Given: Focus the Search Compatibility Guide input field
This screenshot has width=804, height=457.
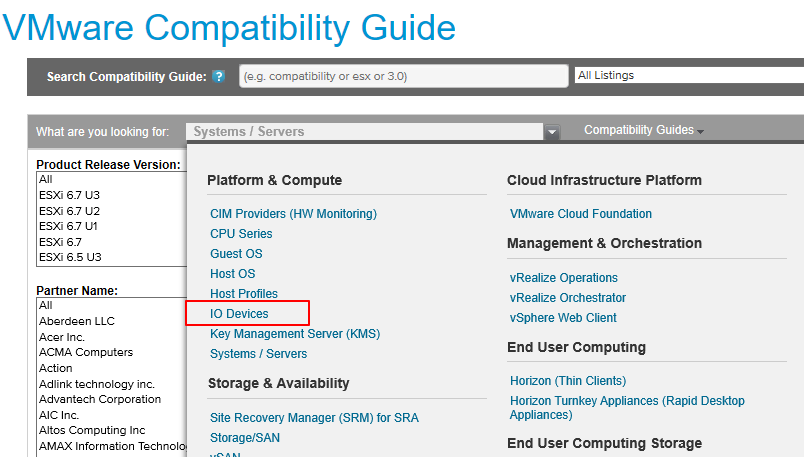Looking at the screenshot, I should pyautogui.click(x=404, y=76).
